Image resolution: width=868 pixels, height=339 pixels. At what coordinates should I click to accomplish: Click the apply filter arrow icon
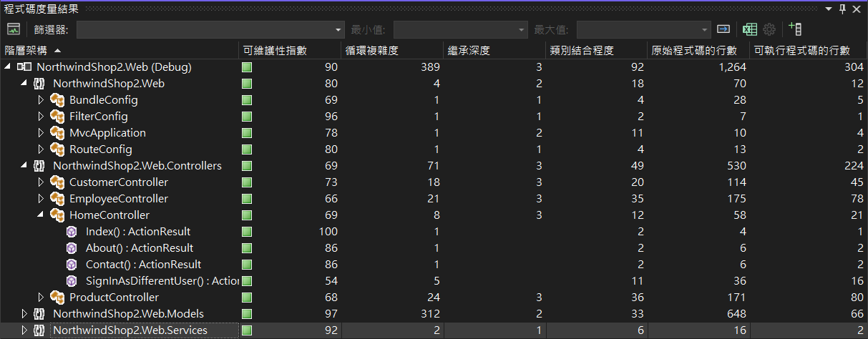(x=723, y=29)
